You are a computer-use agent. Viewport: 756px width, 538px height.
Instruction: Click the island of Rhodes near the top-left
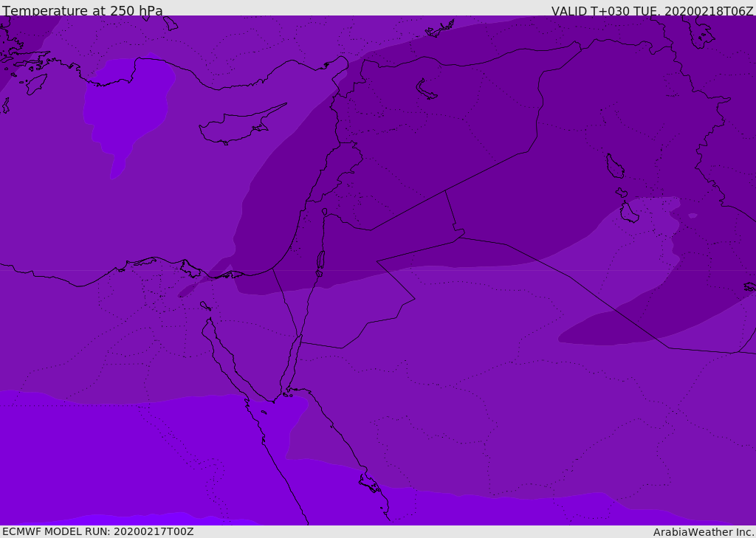(36, 83)
